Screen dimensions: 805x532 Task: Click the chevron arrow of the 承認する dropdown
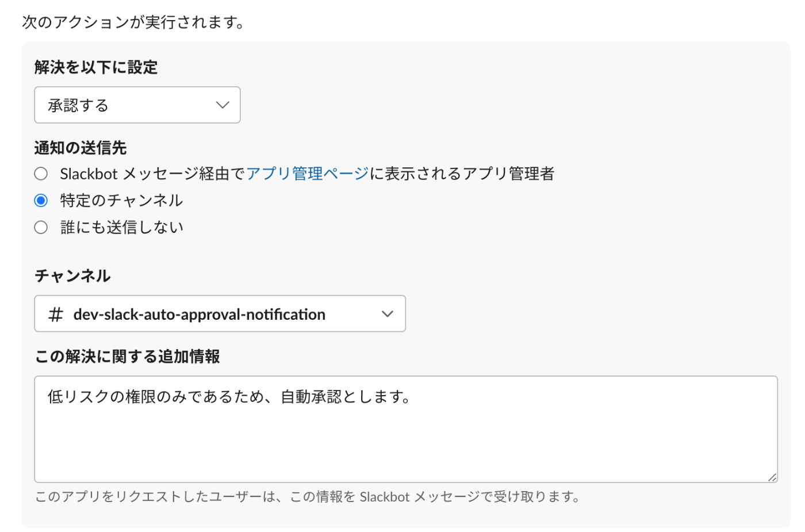(x=223, y=105)
